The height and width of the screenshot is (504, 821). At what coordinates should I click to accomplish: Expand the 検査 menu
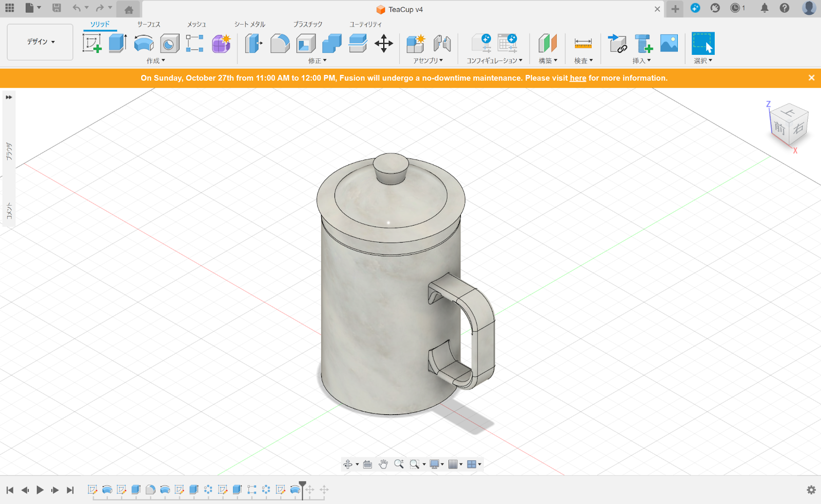(x=583, y=61)
